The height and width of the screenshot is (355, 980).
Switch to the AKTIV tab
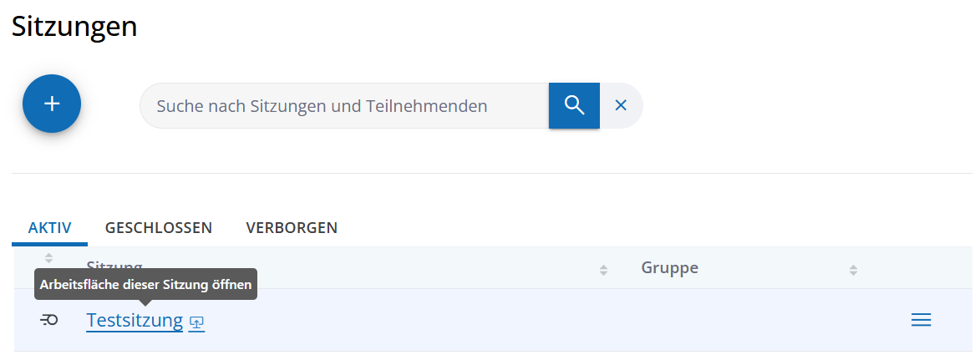click(x=49, y=227)
